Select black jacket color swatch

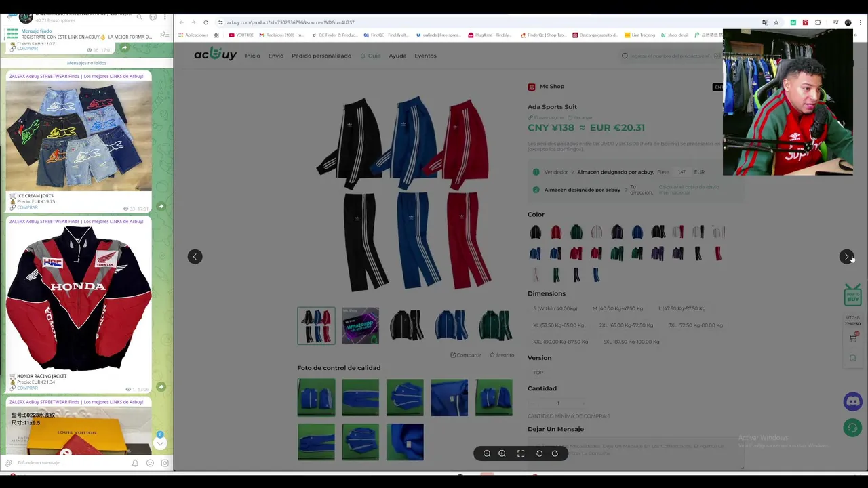536,232
